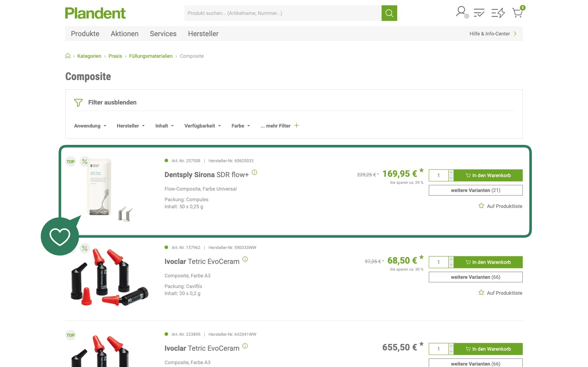The width and height of the screenshot is (588, 367).
Task: Focus the Produkt suchen search field
Action: point(283,13)
